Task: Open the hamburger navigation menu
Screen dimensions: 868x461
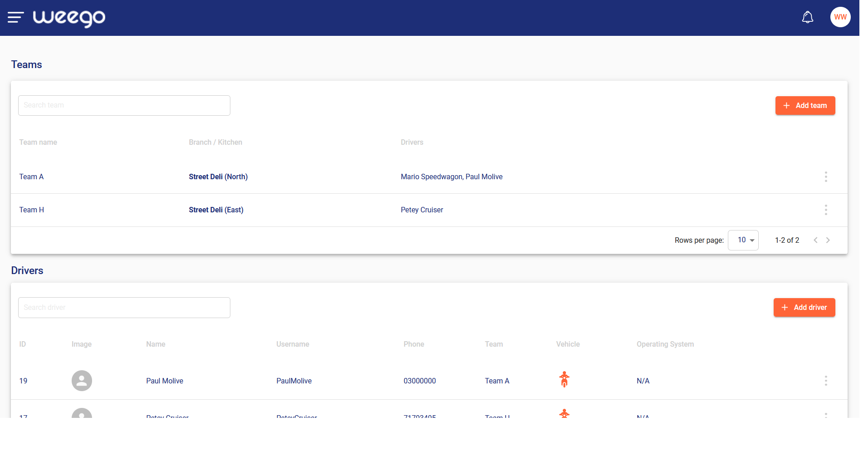Action: coord(15,17)
